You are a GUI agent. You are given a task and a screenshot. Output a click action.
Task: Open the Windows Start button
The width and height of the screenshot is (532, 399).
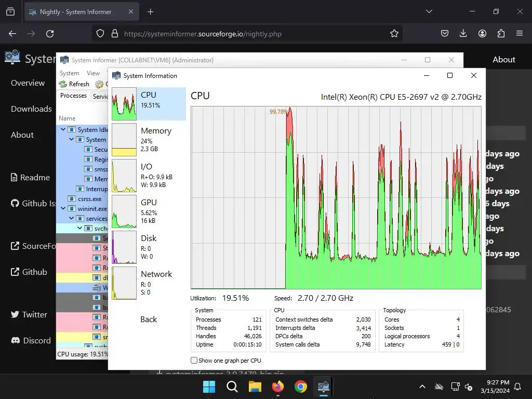[209, 387]
